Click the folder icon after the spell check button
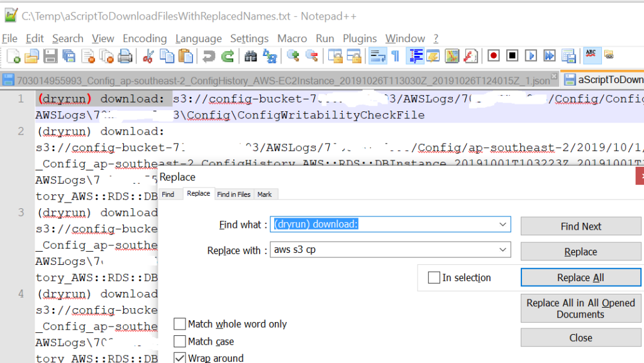The width and height of the screenshot is (644, 363). click(609, 55)
